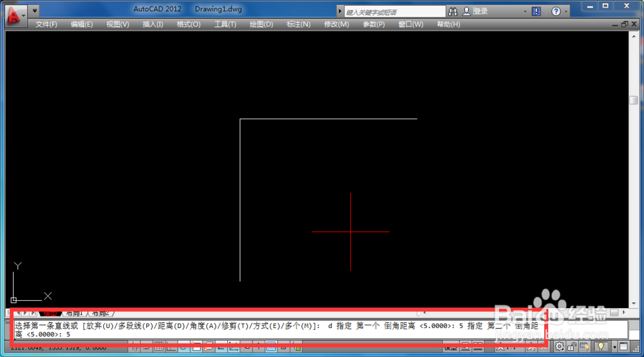Toggle Dynamic UCS in status bar
The image size is (644, 357).
(233, 347)
